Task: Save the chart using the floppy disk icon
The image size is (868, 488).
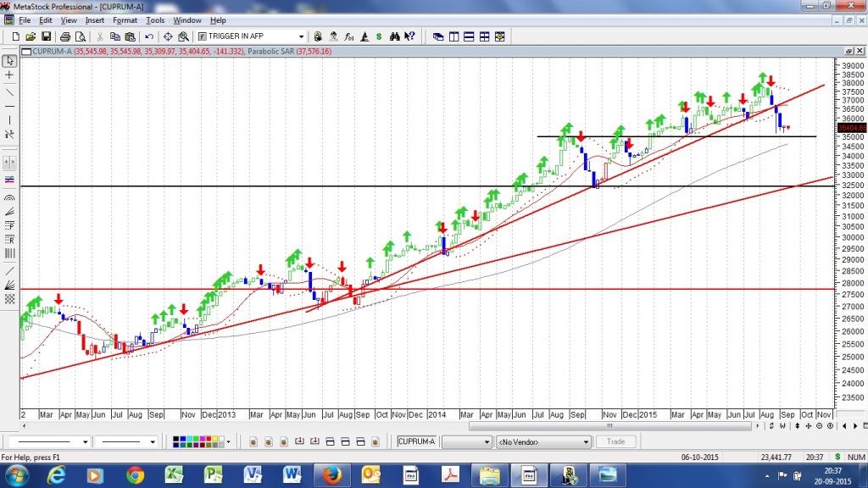Action: pos(46,36)
